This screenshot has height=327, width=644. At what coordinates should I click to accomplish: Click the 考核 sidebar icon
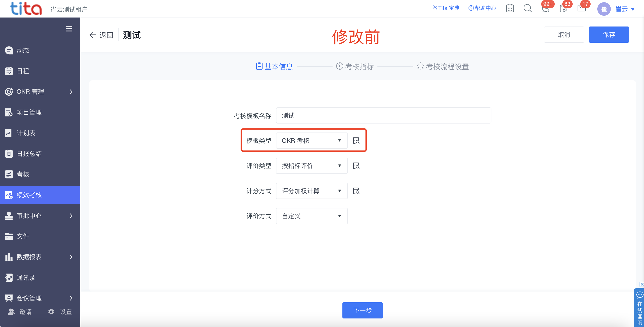pos(9,174)
